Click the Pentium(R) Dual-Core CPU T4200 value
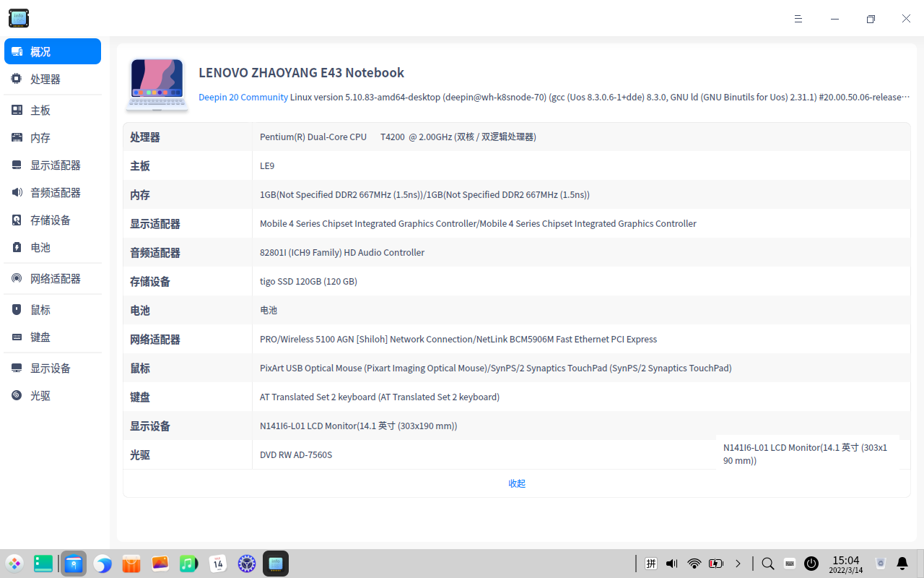Screen dimensions: 924x578 pyautogui.click(x=398, y=137)
